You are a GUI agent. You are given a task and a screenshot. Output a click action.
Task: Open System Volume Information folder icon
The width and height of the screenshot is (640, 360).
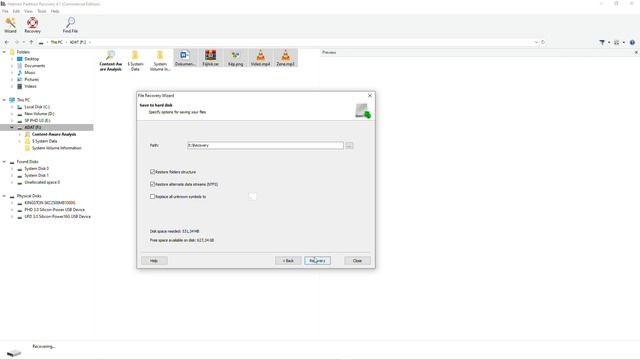[x=160, y=60]
